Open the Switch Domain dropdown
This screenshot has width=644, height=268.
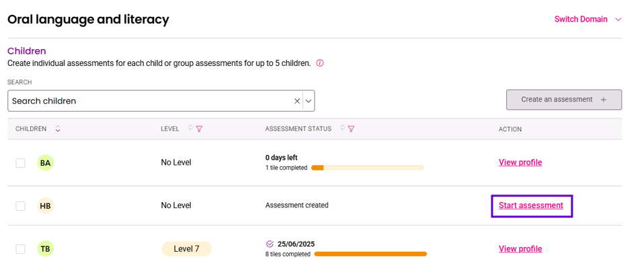coord(588,20)
